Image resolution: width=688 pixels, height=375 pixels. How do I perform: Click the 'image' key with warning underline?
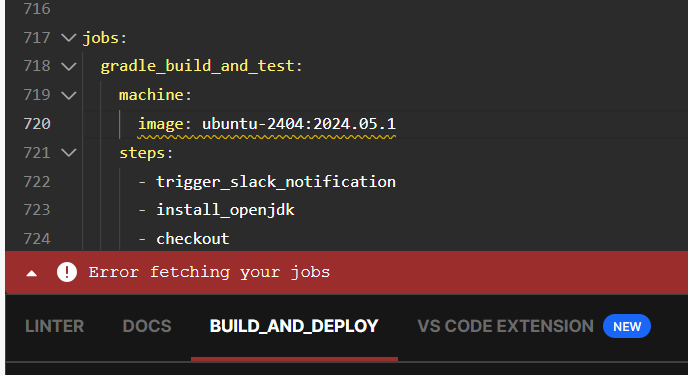point(161,124)
